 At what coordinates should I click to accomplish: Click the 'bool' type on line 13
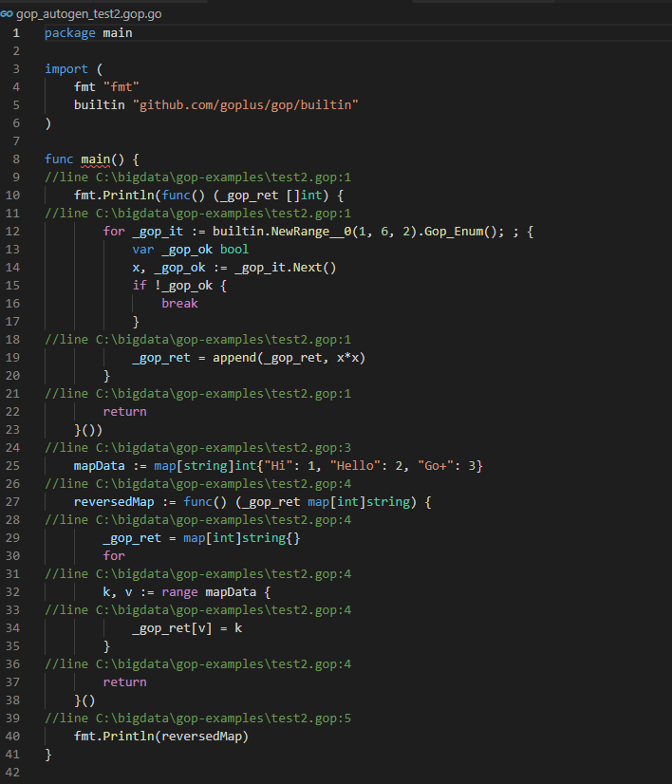234,250
